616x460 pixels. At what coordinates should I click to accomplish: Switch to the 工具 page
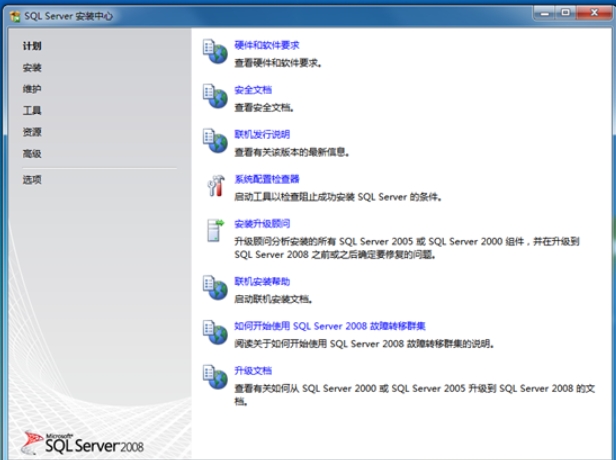pyautogui.click(x=32, y=111)
